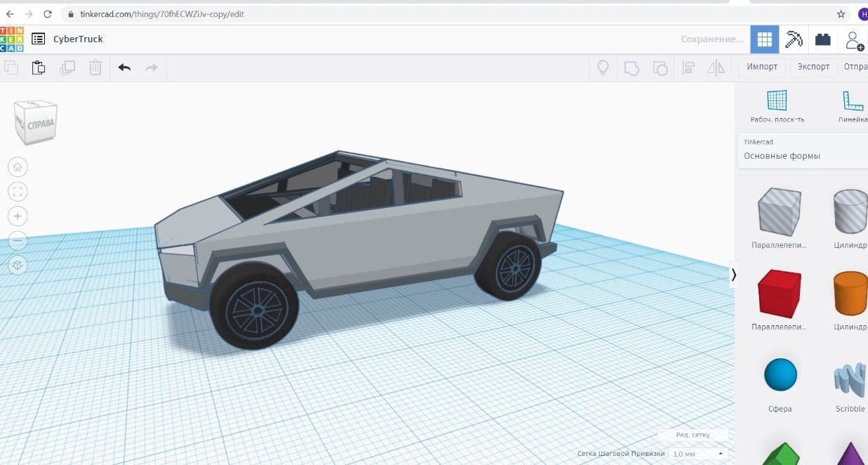Collapse the shapes panel arrow
Viewport: 868px width, 465px height.
[x=734, y=275]
